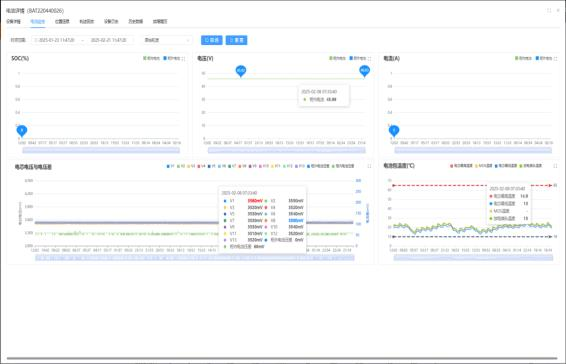
Task: Toggle the V10 series in the cell voltage legend
Action: tap(264, 166)
